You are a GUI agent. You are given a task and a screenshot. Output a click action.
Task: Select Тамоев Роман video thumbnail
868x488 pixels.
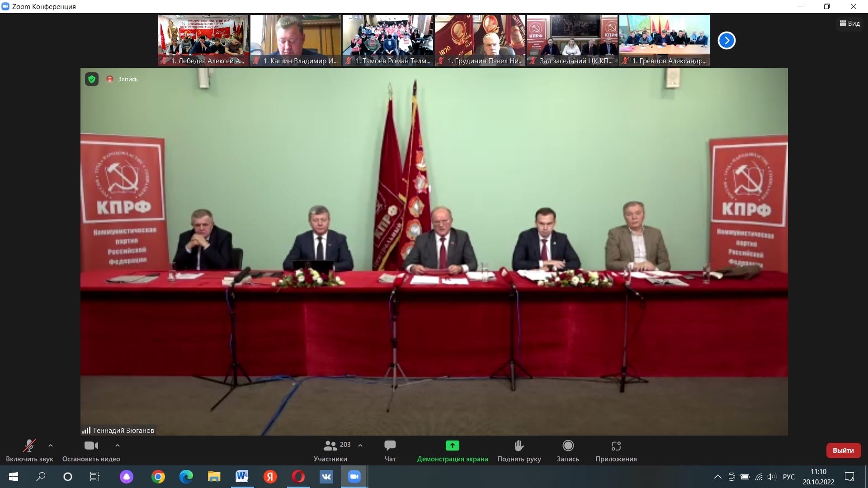(388, 40)
